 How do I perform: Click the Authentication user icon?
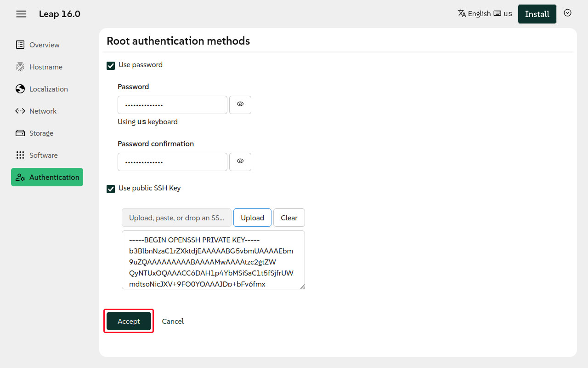20,177
